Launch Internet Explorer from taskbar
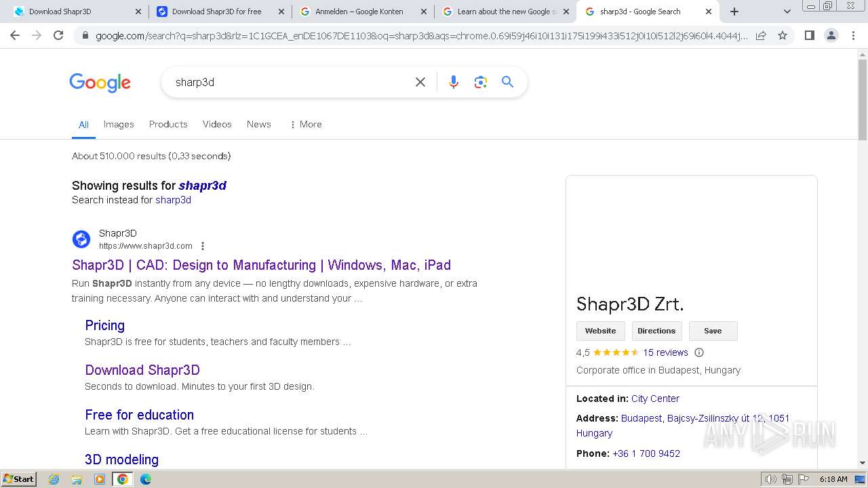 pyautogui.click(x=54, y=479)
